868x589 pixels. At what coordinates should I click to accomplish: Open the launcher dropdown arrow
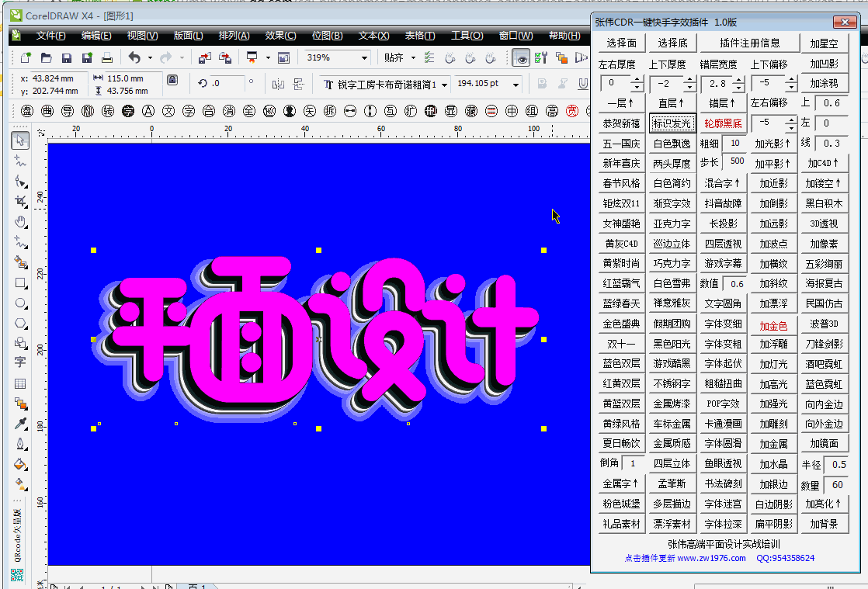[268, 57]
